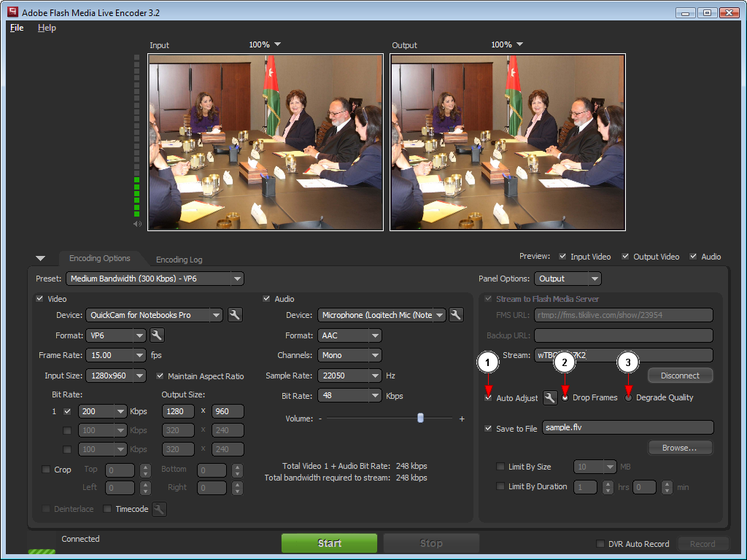The width and height of the screenshot is (747, 560).
Task: Enable the Timecode checkbox
Action: pyautogui.click(x=108, y=508)
